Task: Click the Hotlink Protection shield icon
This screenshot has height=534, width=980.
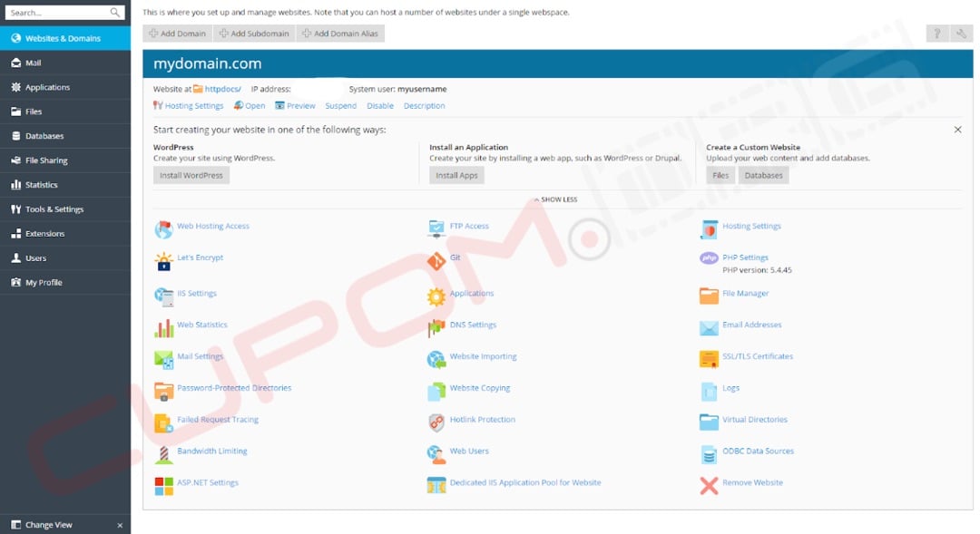Action: coord(436,422)
